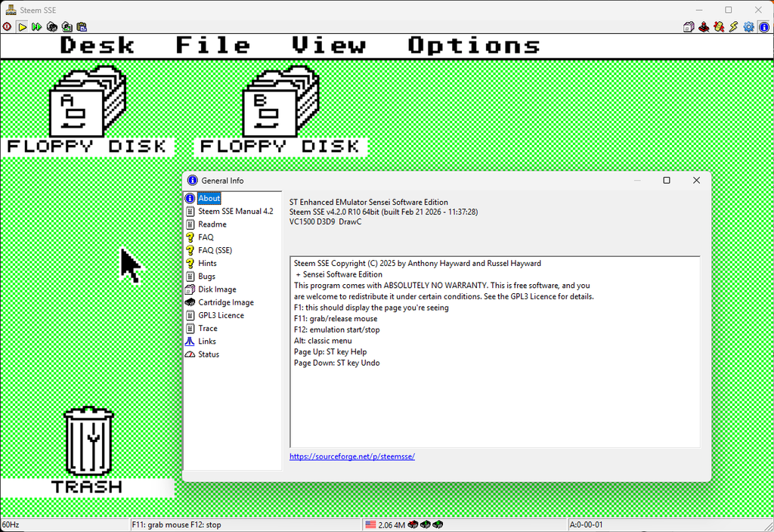Open the File menu in the emulated desktop
Image resolution: width=774 pixels, height=532 pixels.
point(212,45)
